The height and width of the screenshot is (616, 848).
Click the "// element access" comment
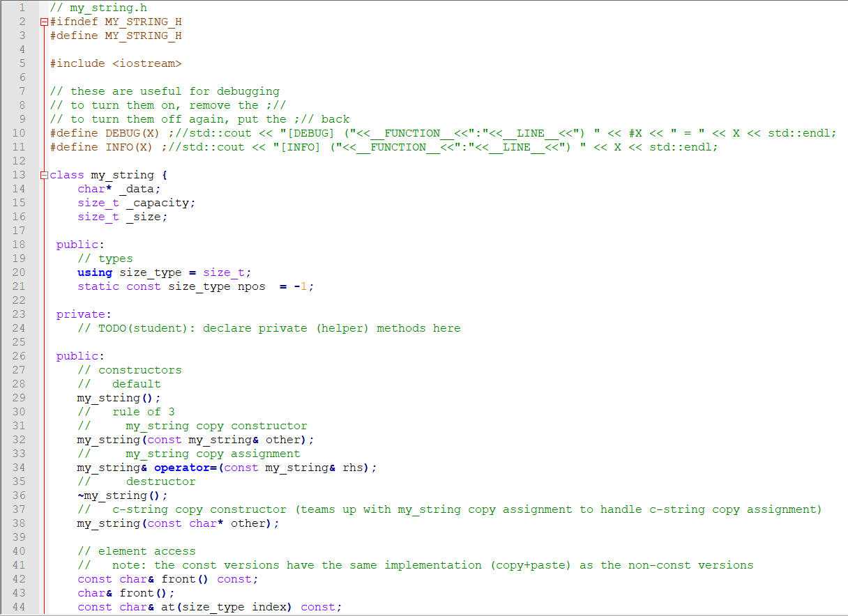(137, 551)
